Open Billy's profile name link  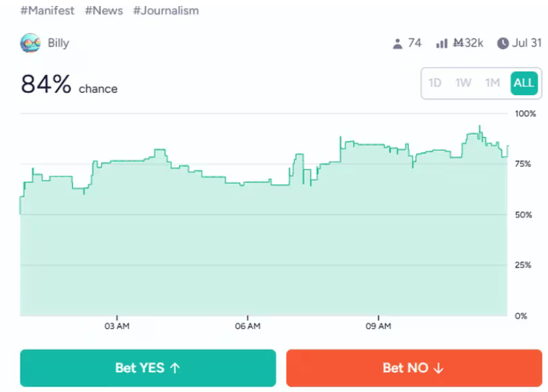pyautogui.click(x=59, y=43)
